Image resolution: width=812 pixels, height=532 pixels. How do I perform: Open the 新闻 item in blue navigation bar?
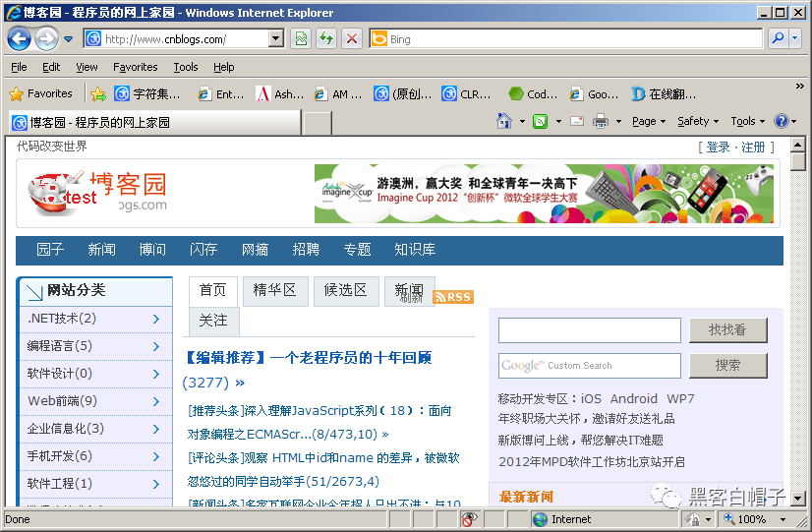coord(101,250)
